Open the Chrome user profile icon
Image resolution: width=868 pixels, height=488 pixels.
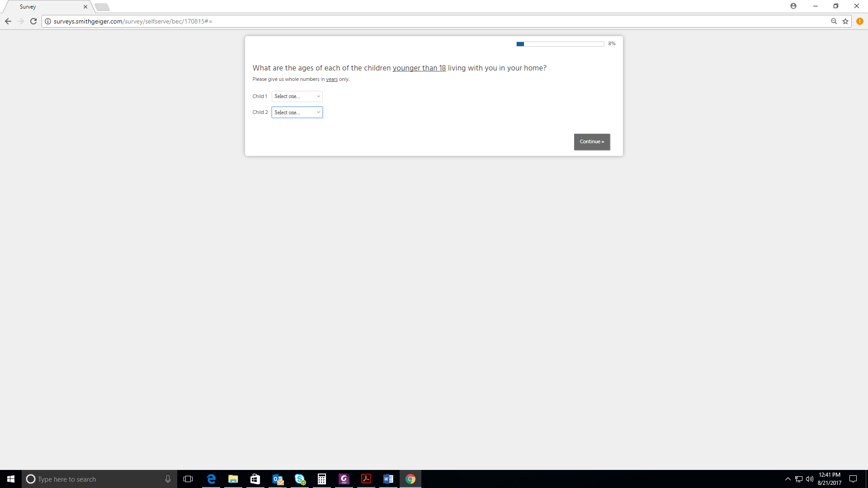coord(793,6)
